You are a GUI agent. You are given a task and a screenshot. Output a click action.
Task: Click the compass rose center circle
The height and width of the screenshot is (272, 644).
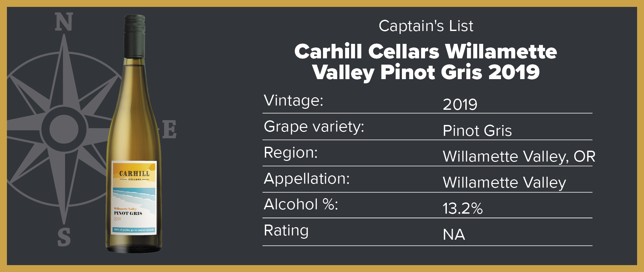[x=64, y=129]
